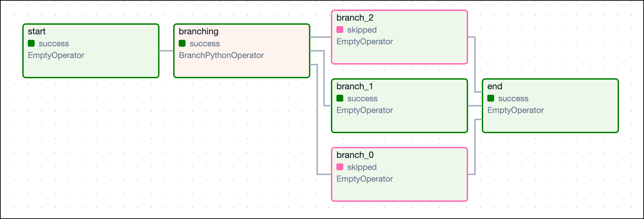
Task: Click the green success square in branch_1 node
Action: (x=340, y=98)
